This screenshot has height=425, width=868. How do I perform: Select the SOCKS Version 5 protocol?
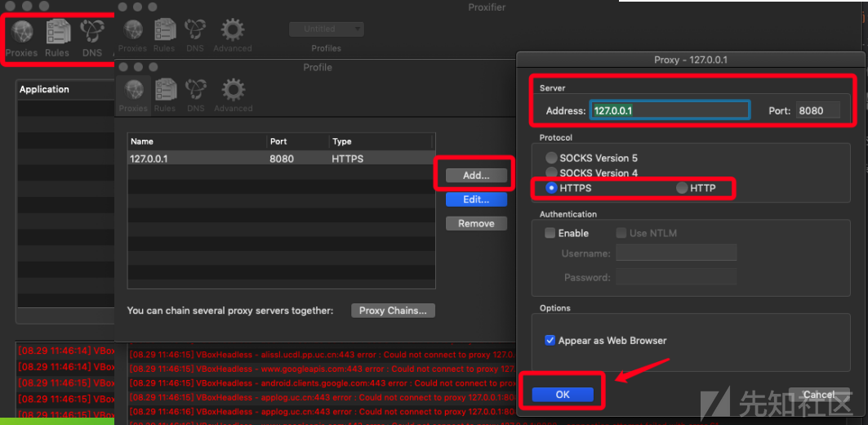click(552, 158)
